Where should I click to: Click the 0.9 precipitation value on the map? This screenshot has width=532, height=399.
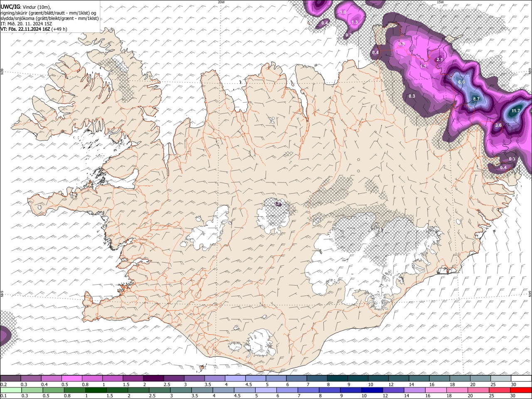[401, 44]
